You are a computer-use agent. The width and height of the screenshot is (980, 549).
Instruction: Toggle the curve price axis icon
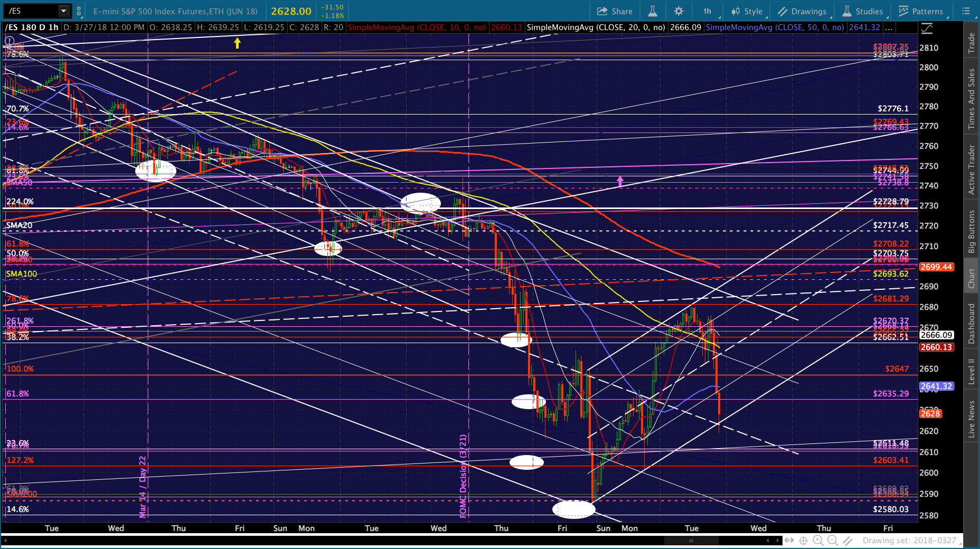(x=927, y=27)
